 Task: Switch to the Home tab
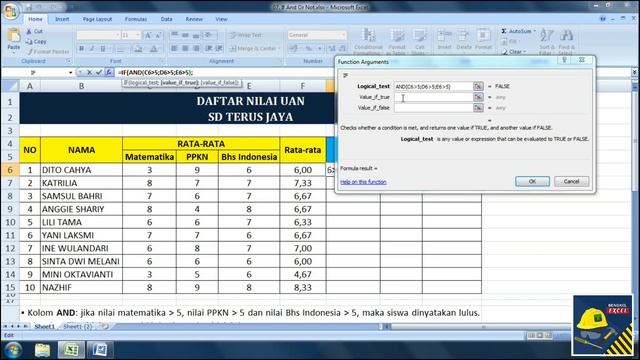35,19
